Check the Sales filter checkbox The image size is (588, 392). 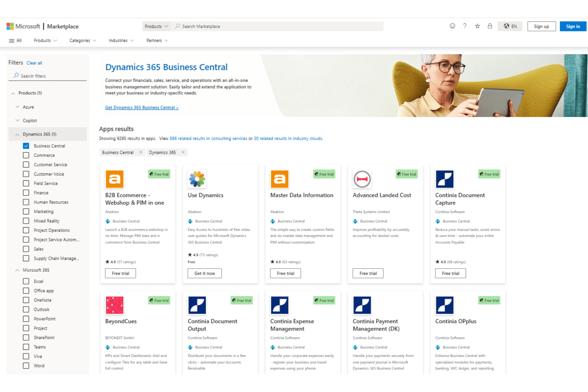(26, 249)
